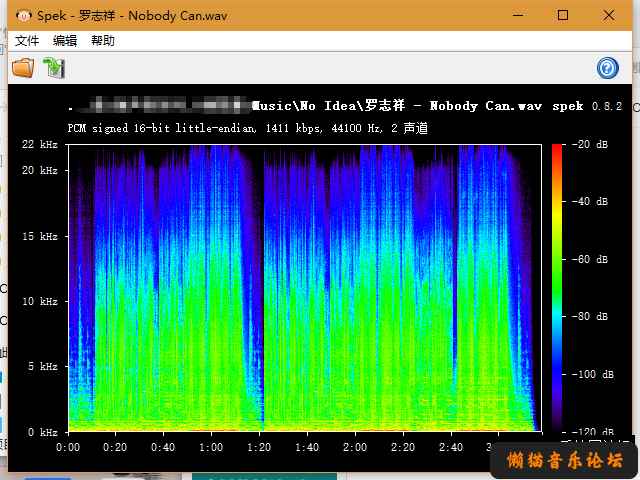Click the dB color gradient scale bar

click(x=557, y=288)
